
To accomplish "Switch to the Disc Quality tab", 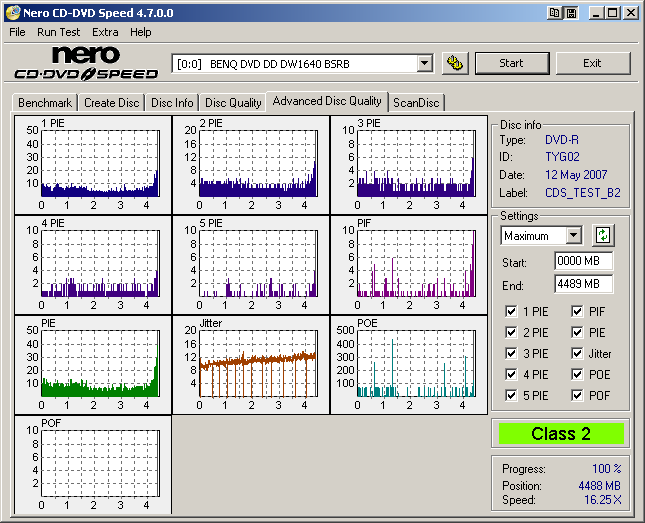I will 233,102.
